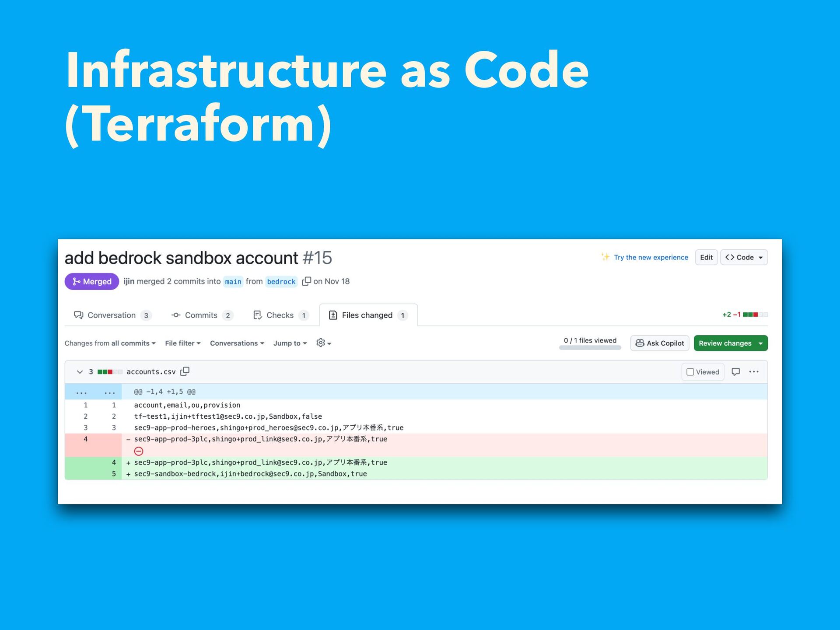Click Try the new experience link

[650, 257]
